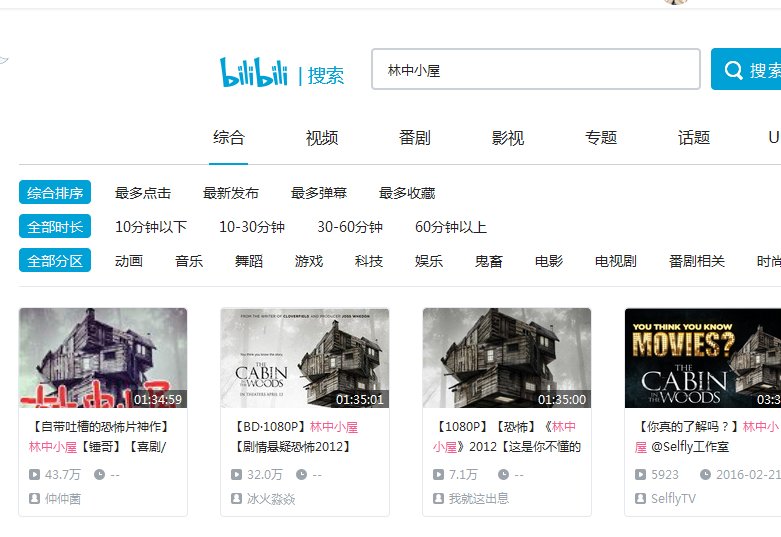Filter by 鬼畜 category
This screenshot has width=781, height=537.
[x=489, y=261]
